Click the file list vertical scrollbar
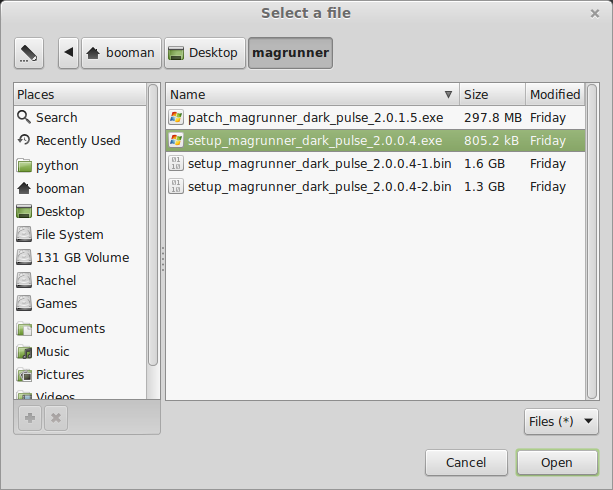The image size is (613, 490). click(x=592, y=241)
